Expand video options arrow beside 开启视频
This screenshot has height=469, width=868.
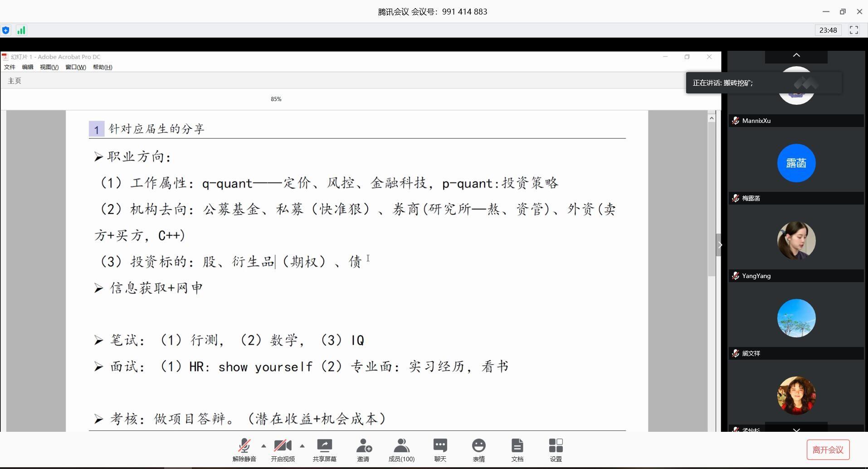tap(302, 446)
